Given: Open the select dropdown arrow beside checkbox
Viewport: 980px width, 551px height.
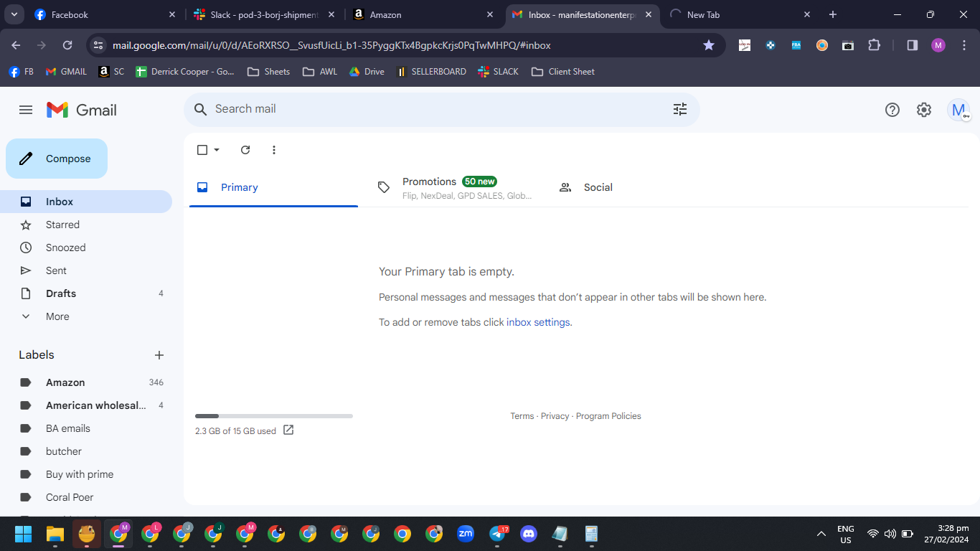Looking at the screenshot, I should click(217, 150).
